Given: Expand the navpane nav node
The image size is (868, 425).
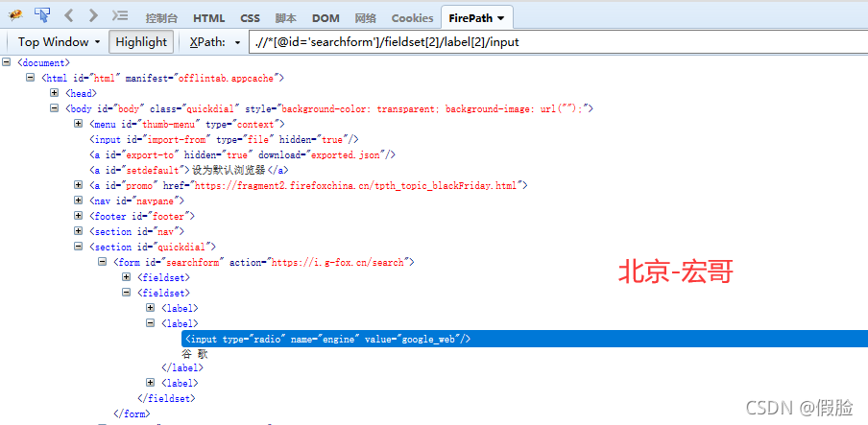Looking at the screenshot, I should (78, 201).
